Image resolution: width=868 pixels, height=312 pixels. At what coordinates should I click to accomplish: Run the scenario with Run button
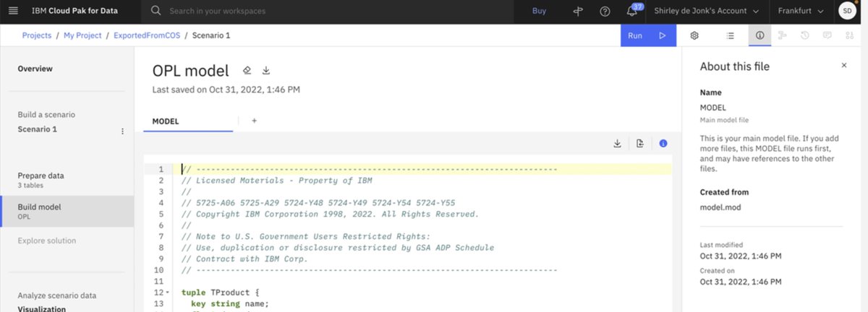tap(648, 35)
